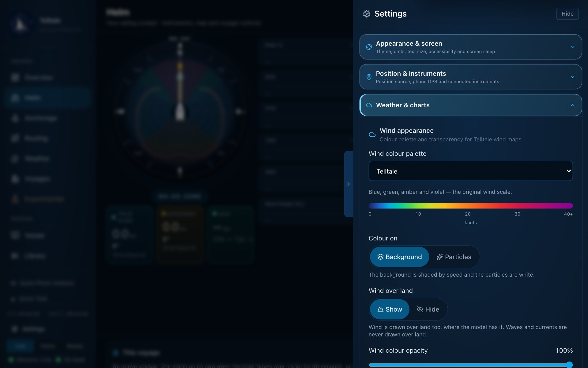Open the Wind colour palette Telltale dropdown
588x368 pixels.
point(470,171)
